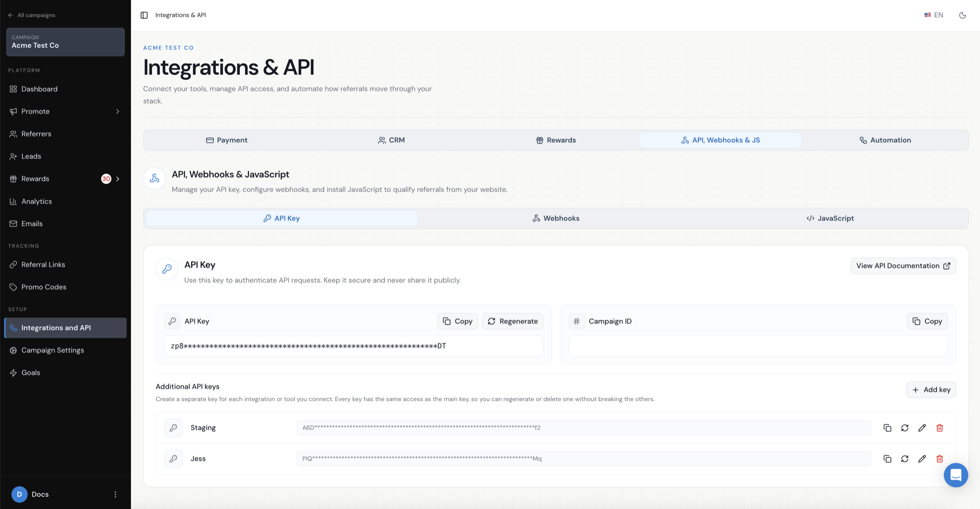Click the masked main API key field
The width and height of the screenshot is (980, 509).
[354, 346]
